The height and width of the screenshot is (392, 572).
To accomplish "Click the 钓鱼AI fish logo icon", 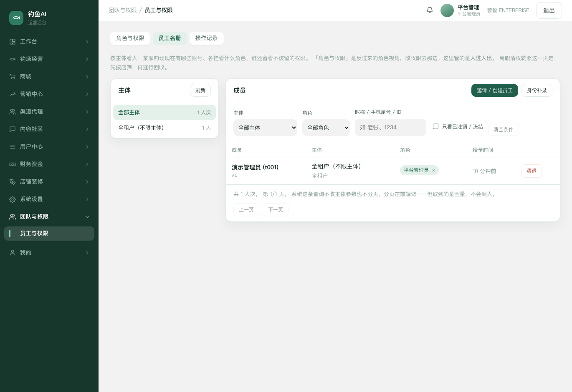I will pos(16,18).
